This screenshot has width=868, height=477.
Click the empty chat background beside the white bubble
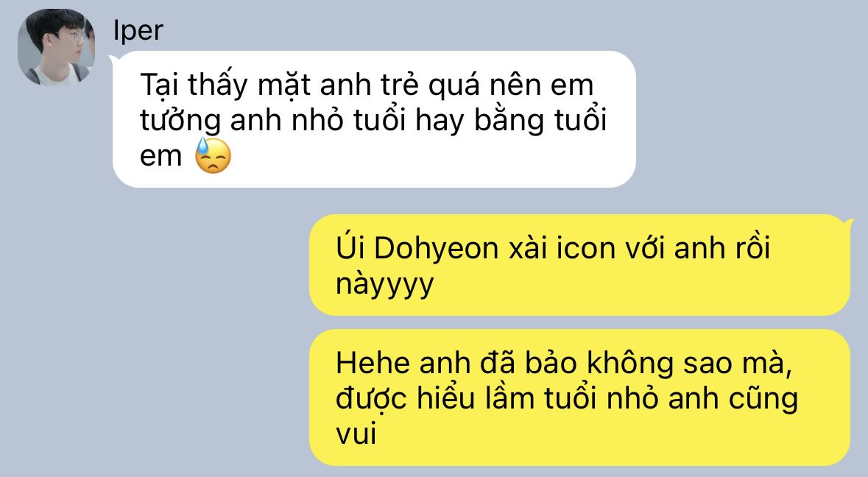point(747,119)
